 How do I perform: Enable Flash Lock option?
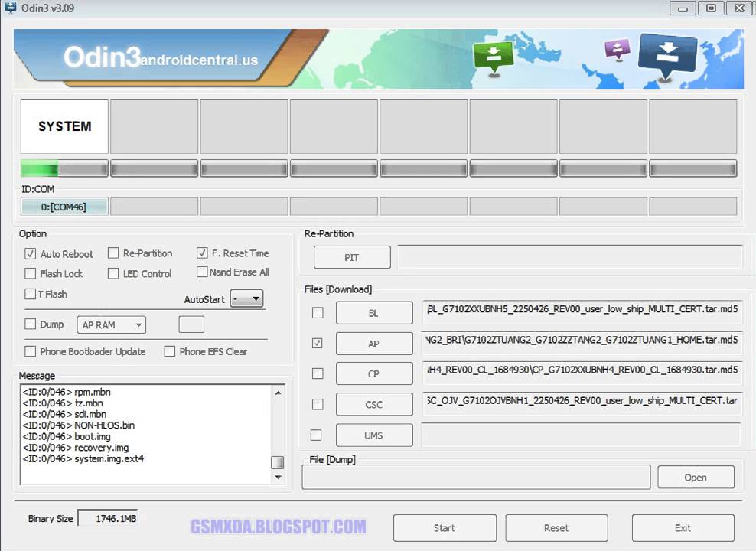31,273
